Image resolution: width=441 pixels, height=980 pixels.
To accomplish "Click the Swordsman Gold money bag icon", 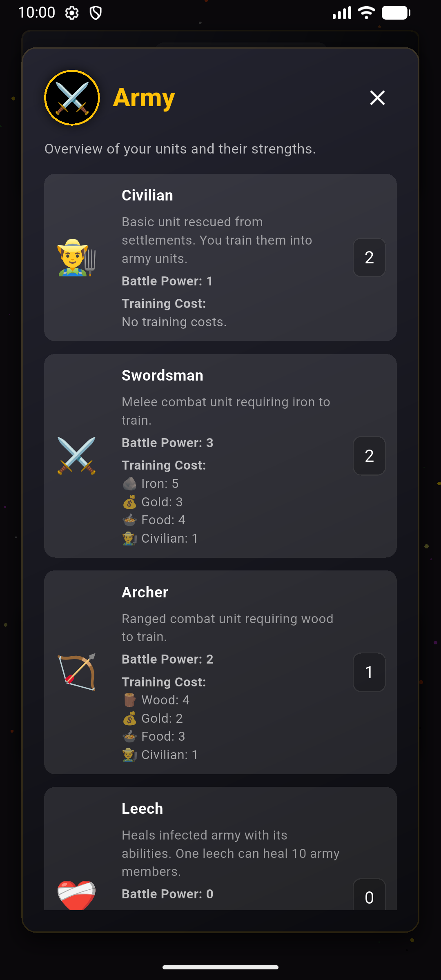I will coord(129,502).
